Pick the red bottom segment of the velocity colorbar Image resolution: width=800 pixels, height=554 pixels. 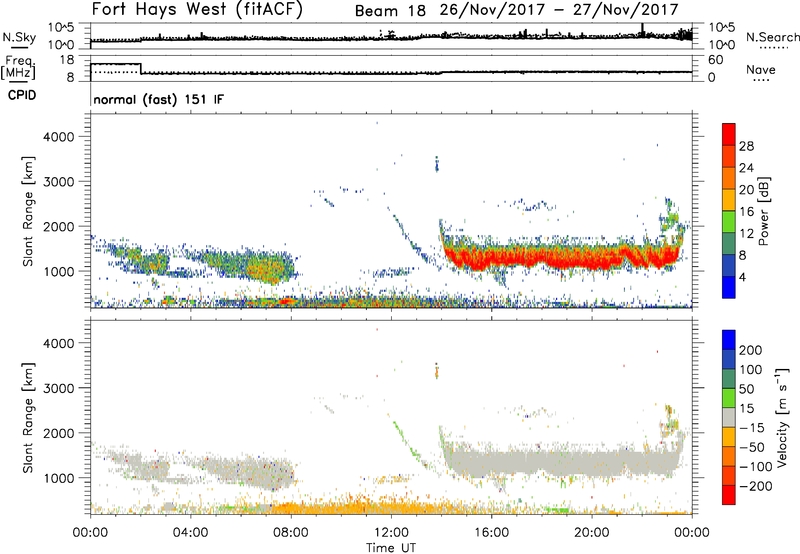coord(729,495)
